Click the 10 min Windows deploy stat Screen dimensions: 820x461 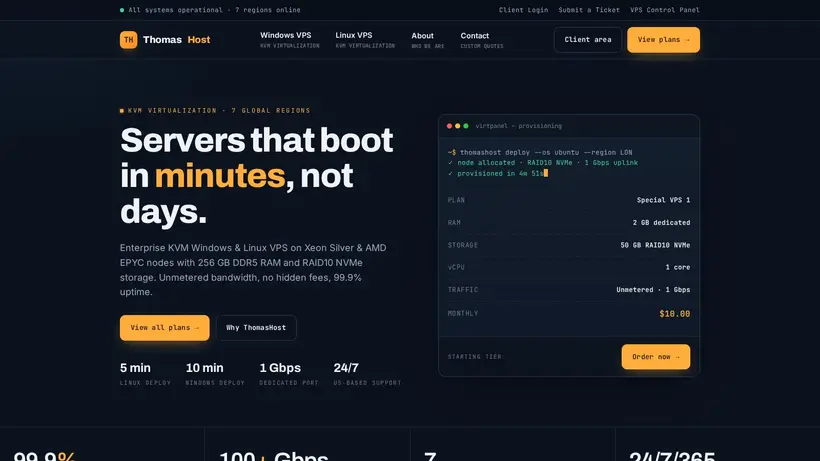215,374
